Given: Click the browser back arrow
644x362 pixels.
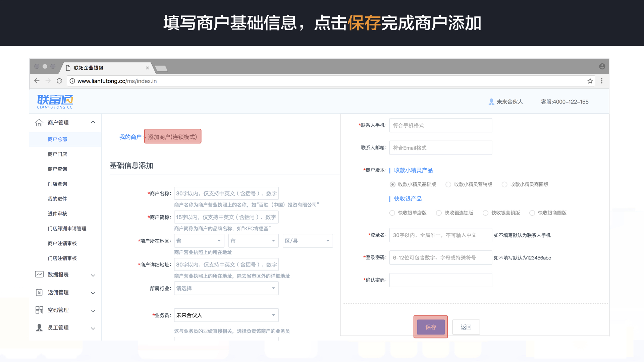Looking at the screenshot, I should [x=37, y=81].
